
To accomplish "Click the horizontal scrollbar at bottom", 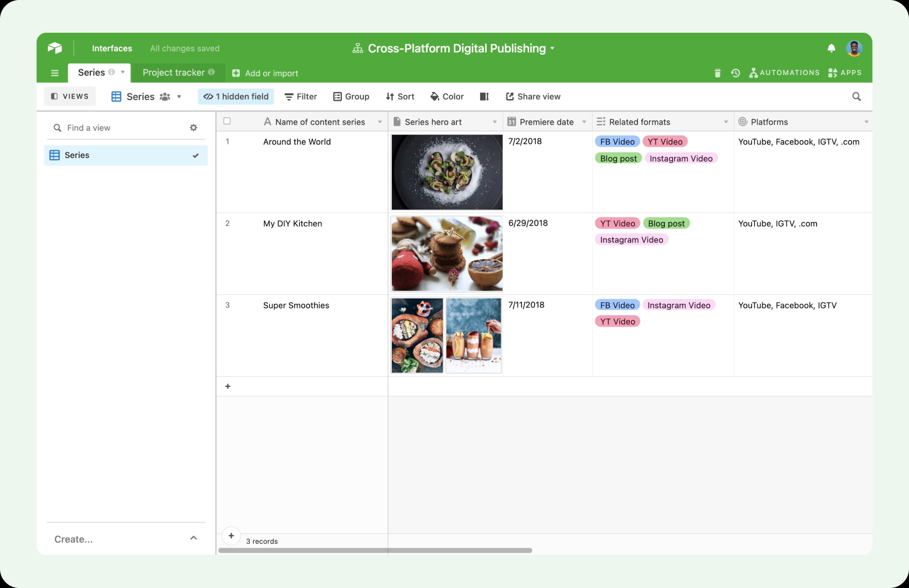I will click(375, 550).
